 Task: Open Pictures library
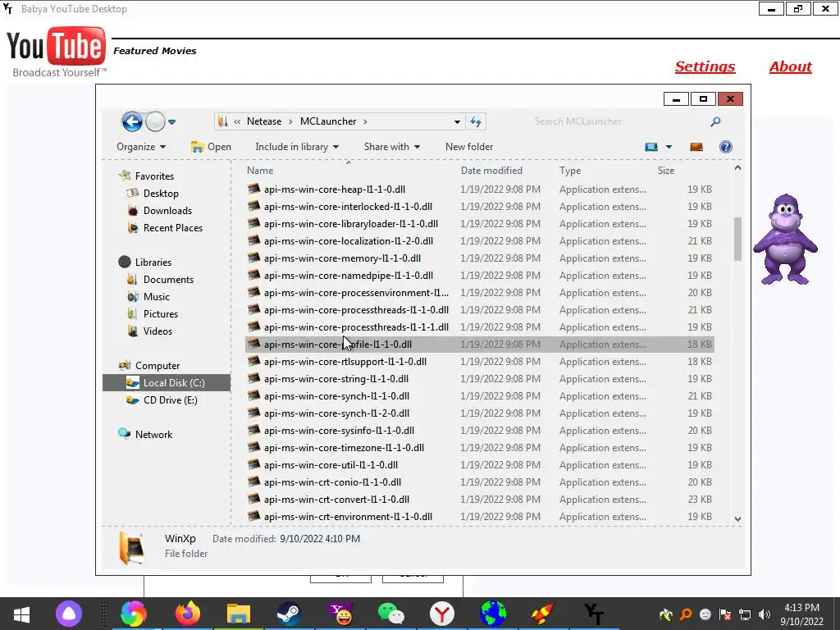click(x=160, y=314)
